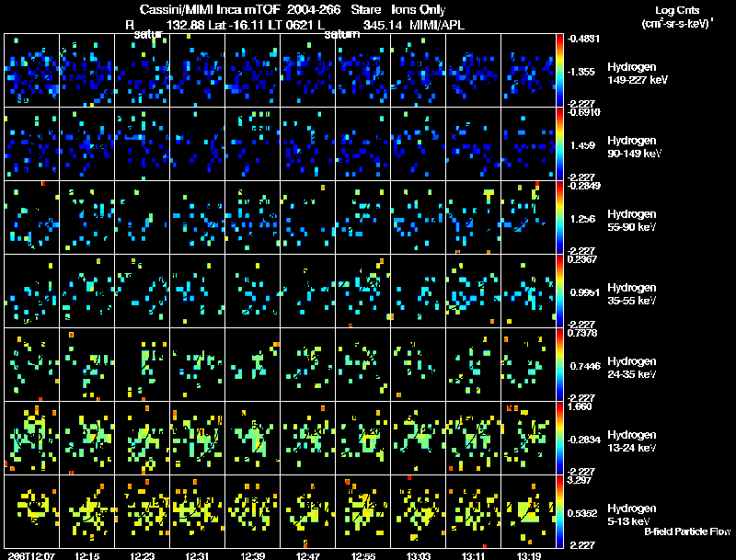Viewport: 736px width, 560px height.
Task: Open the 149-227 keV panel at 12:07
Action: point(31,71)
